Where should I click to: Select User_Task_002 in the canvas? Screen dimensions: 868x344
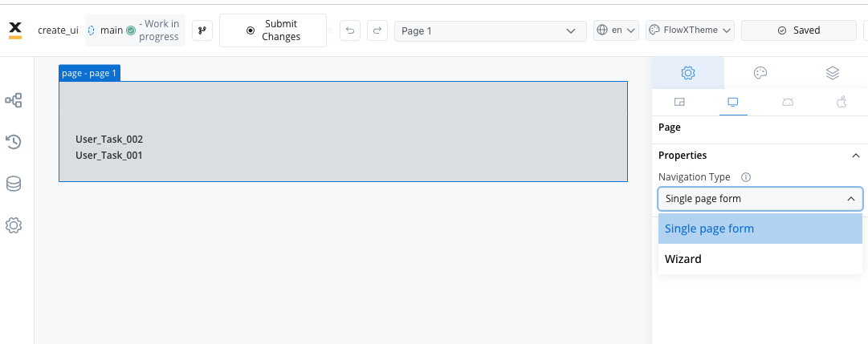[109, 140]
